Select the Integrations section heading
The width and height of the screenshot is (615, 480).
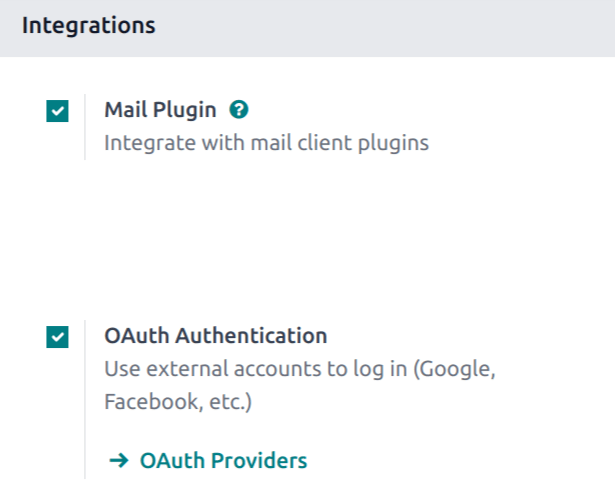click(88, 25)
